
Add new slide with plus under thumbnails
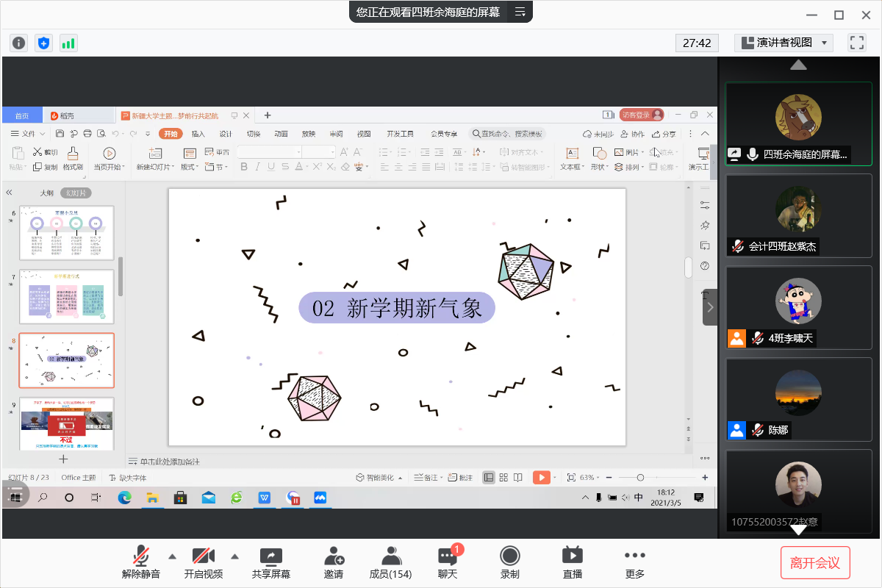tap(63, 459)
